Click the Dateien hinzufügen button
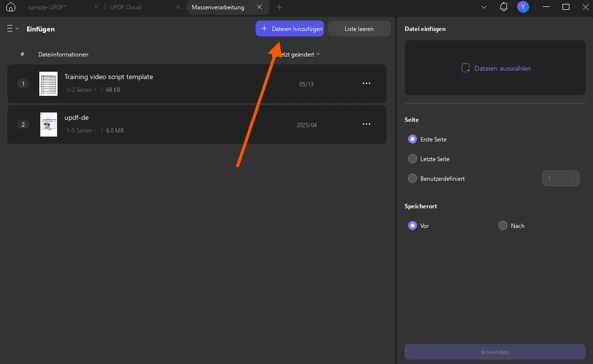This screenshot has width=593, height=364. (290, 29)
